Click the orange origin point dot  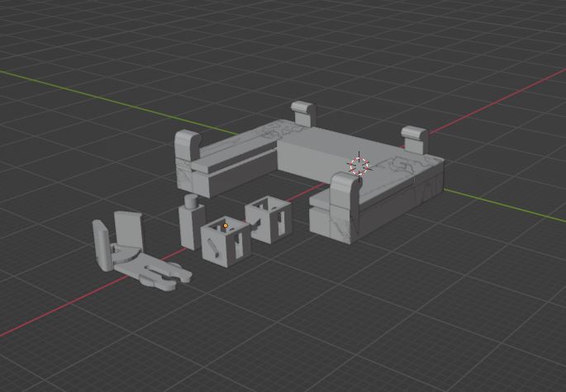point(226,226)
